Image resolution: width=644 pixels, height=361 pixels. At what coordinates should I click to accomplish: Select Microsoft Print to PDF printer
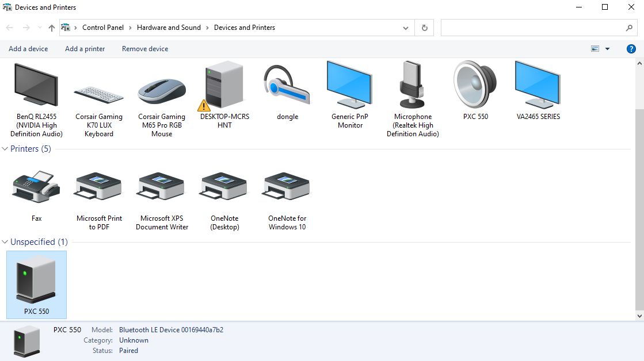[99, 200]
